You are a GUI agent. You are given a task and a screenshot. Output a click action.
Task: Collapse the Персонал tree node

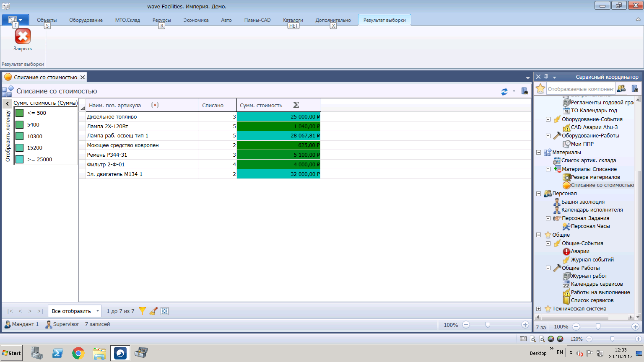pos(539,194)
